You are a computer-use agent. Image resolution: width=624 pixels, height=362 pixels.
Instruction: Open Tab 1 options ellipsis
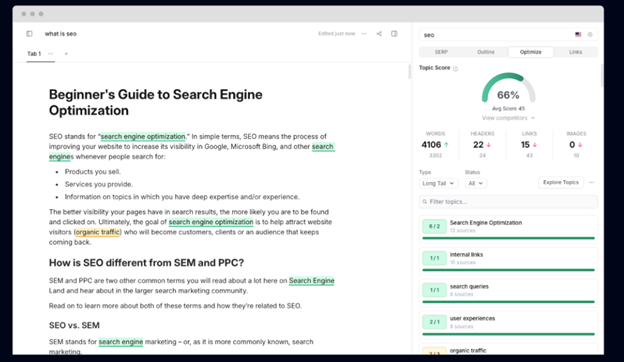tap(50, 54)
